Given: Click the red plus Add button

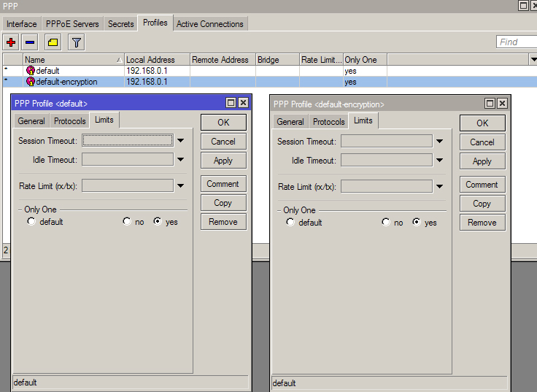Looking at the screenshot, I should pyautogui.click(x=11, y=42).
